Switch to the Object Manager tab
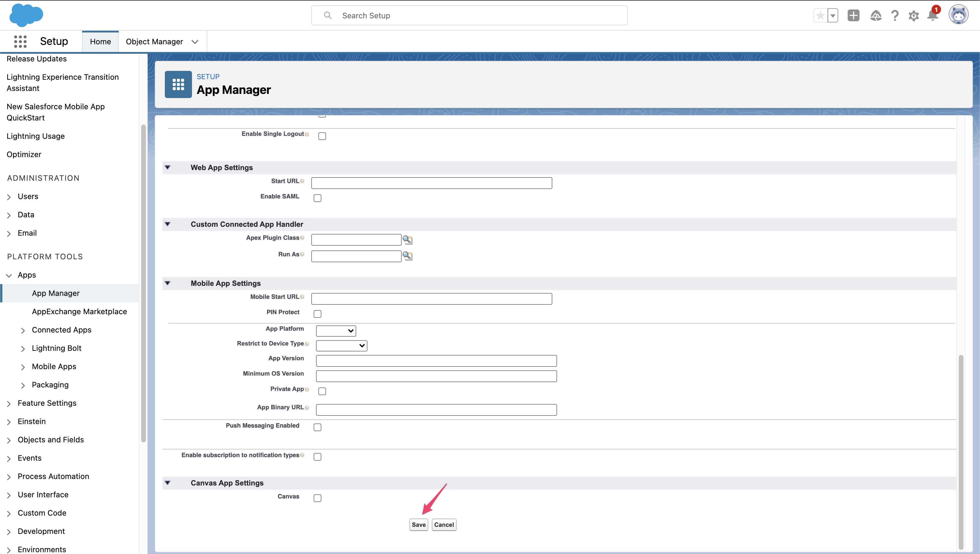 coord(154,41)
